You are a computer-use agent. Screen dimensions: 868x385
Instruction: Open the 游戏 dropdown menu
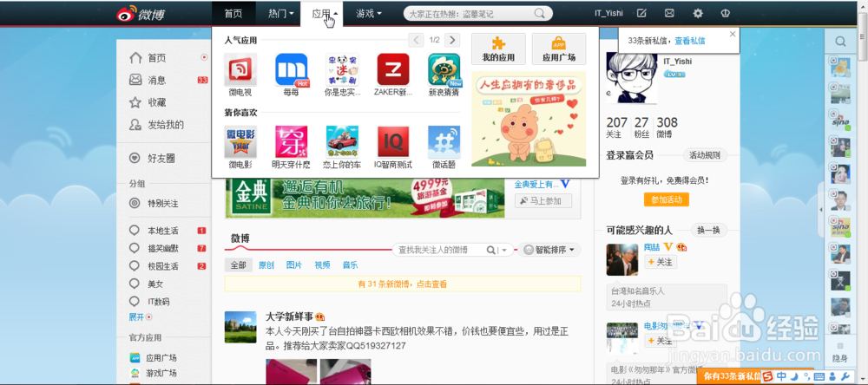point(369,13)
